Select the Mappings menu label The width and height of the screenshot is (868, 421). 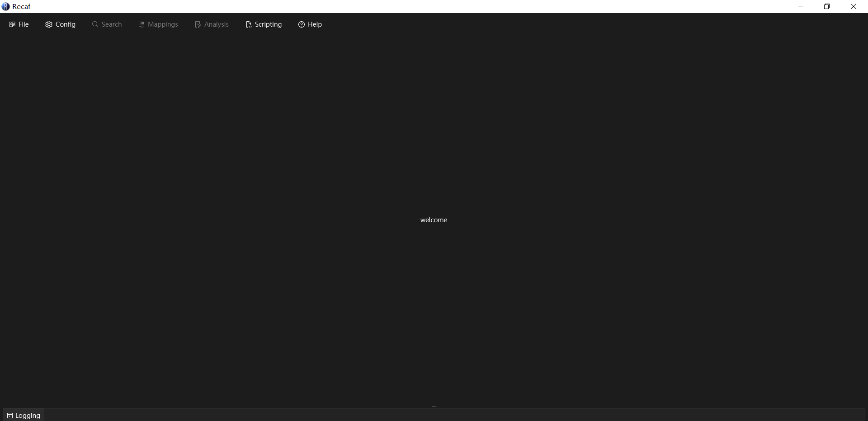(163, 24)
